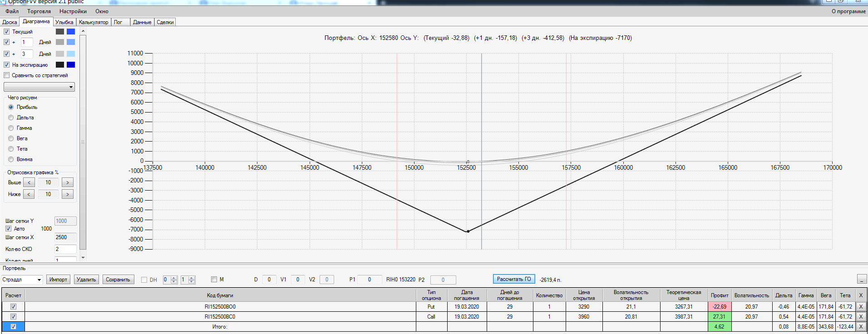This screenshot has width=868, height=334.
Task: Click the right arrow next to Выше
Action: click(68, 182)
